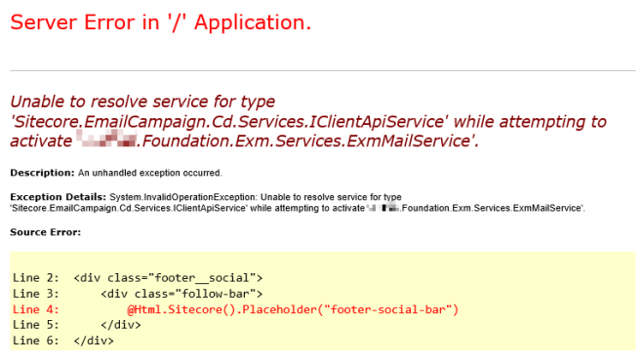Click the 'Server Error in '/' Application.' heading
The width and height of the screenshot is (644, 362).
[x=161, y=22]
